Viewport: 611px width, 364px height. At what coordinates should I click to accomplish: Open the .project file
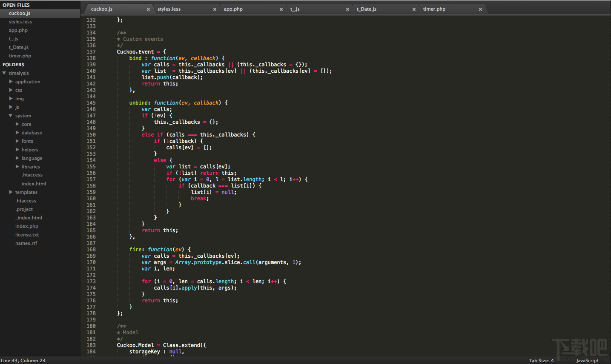coord(25,209)
